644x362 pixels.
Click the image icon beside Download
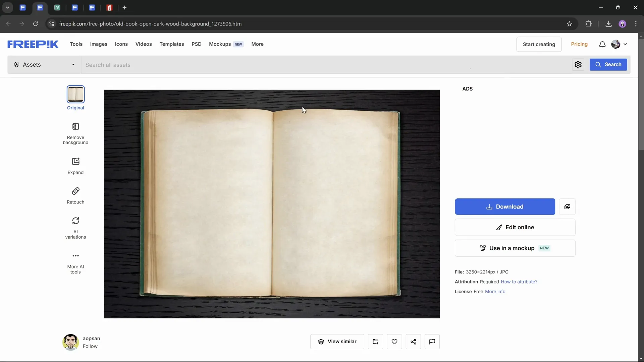[567, 206]
